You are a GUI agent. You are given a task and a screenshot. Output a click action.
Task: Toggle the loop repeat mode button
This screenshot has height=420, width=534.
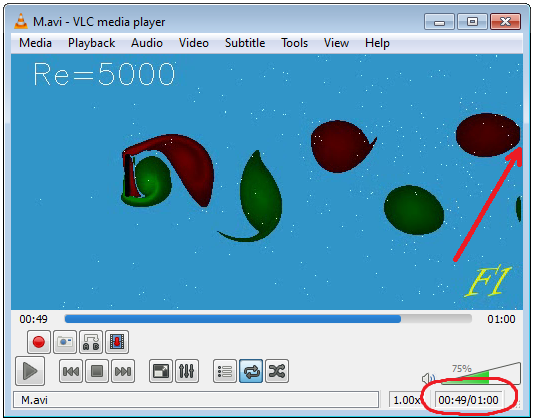(x=251, y=371)
